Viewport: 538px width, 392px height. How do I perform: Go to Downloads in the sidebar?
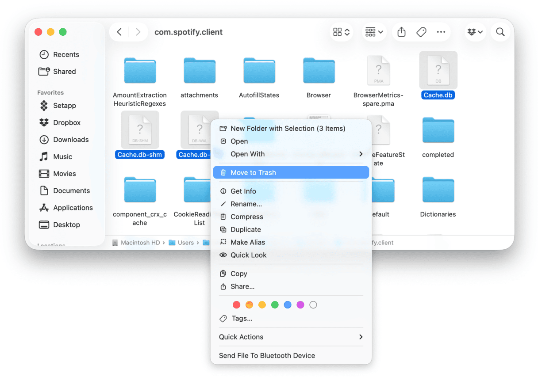pyautogui.click(x=71, y=140)
